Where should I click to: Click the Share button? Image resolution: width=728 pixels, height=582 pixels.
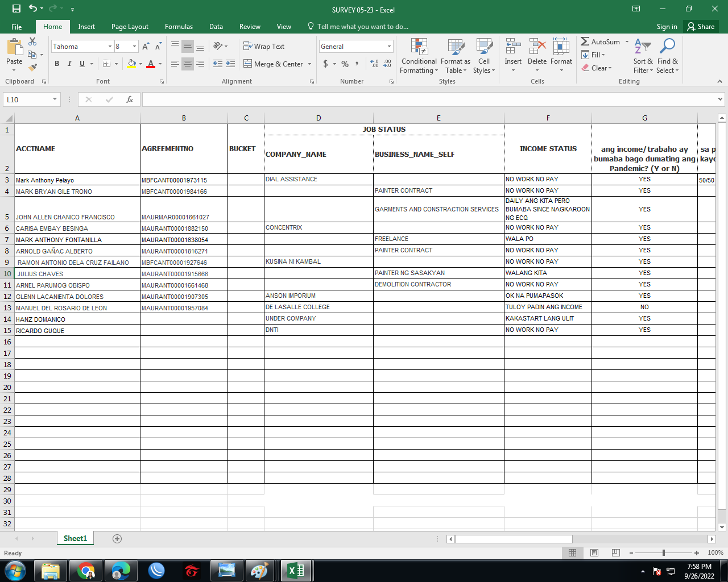tap(701, 27)
